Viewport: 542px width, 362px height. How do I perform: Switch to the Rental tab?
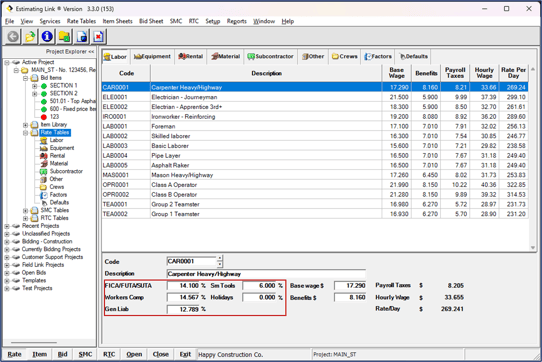(191, 56)
